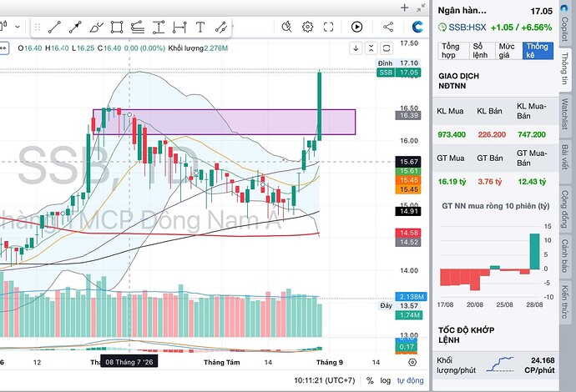Click 28/08 bar in net buy chart
The width and height of the screenshot is (576, 392).
pos(534,251)
